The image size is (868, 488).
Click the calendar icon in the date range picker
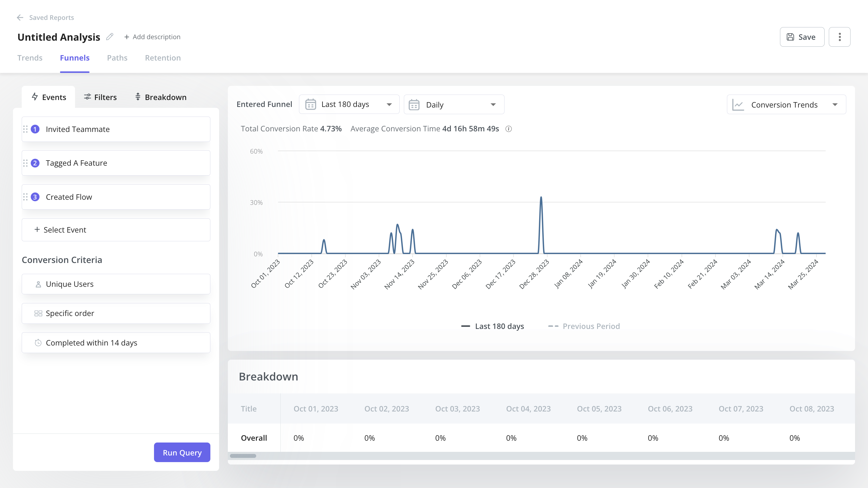click(x=310, y=105)
